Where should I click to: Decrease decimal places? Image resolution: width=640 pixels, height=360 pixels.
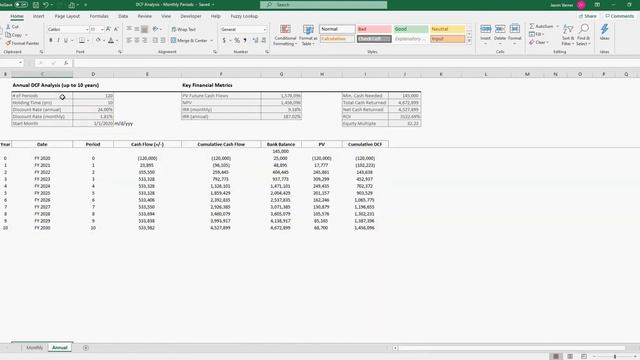(264, 40)
